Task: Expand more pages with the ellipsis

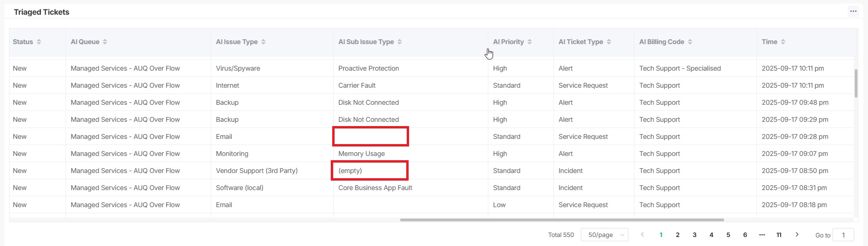Action: click(762, 235)
